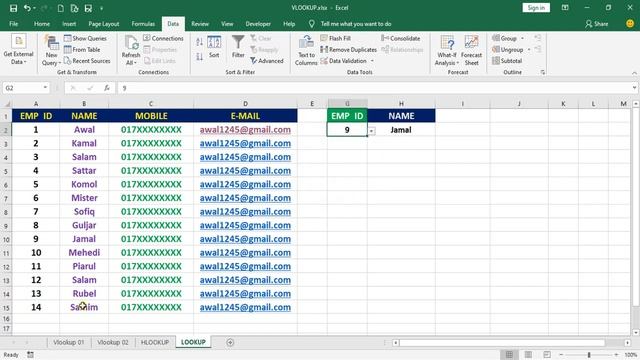
Task: Sort A to Z ascending icon
Action: tap(199, 42)
